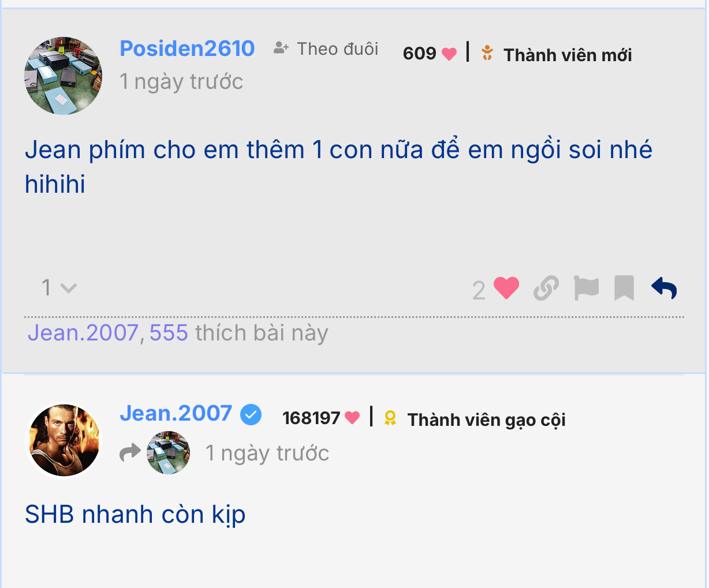This screenshot has width=709, height=588.
Task: Click Jean.2007's avatar picture
Action: coord(64,440)
